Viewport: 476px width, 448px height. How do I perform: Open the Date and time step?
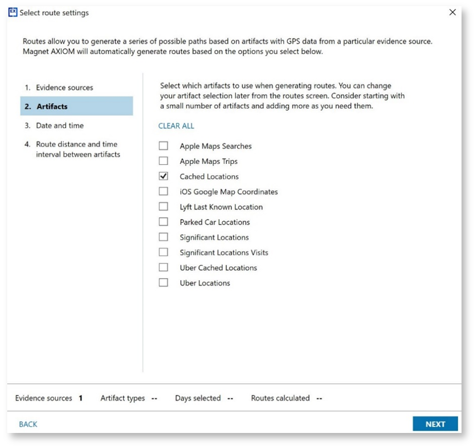pos(60,125)
